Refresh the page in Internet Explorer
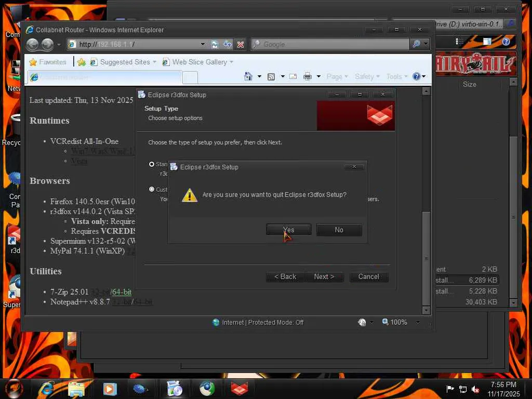Screen dimensions: 532x399 (228, 45)
